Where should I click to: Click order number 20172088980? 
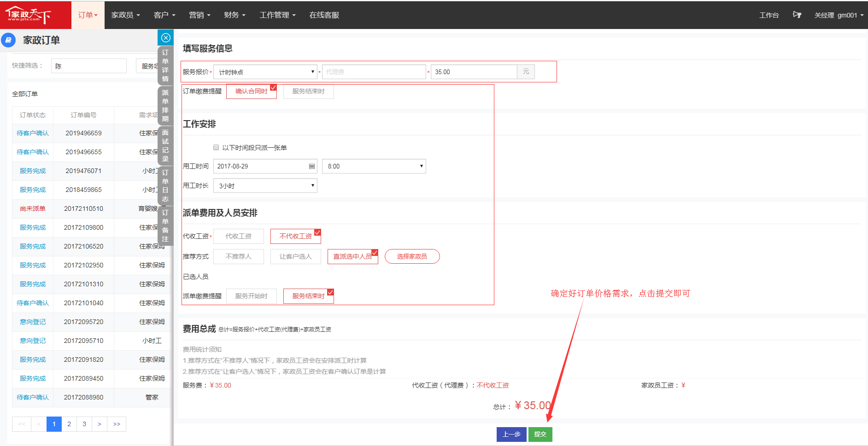point(83,397)
